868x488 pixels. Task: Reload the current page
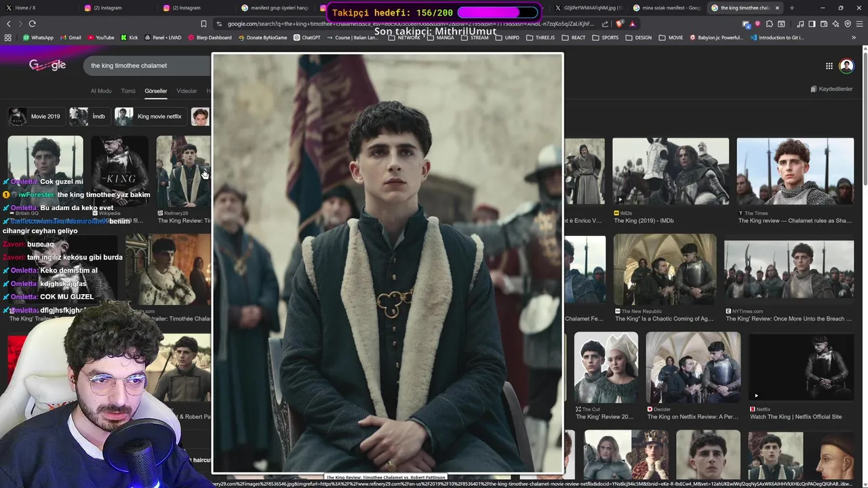tap(32, 24)
